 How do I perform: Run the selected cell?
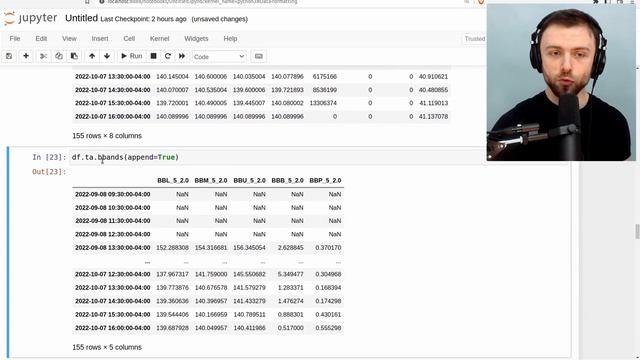point(131,56)
